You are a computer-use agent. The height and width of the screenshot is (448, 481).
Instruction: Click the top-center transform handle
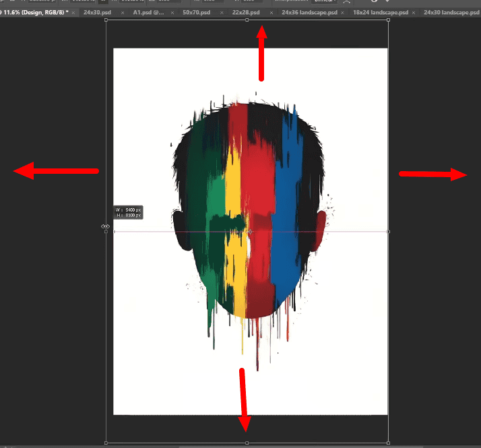(247, 20)
